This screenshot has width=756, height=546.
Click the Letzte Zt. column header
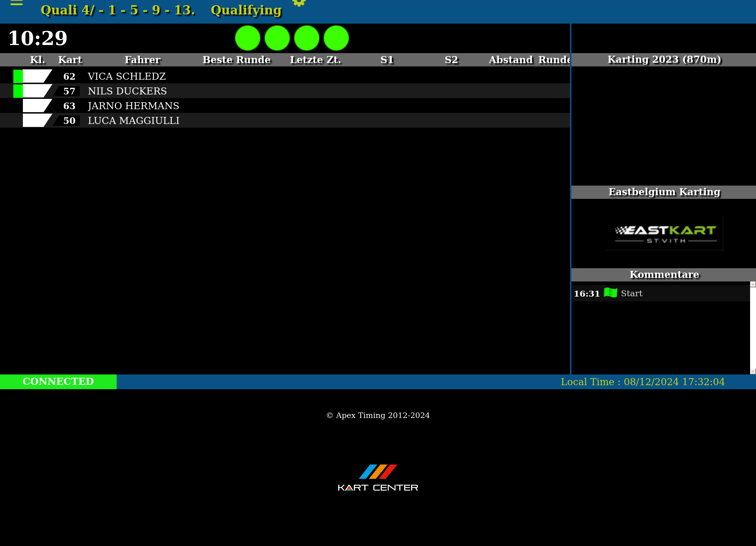[x=315, y=60]
